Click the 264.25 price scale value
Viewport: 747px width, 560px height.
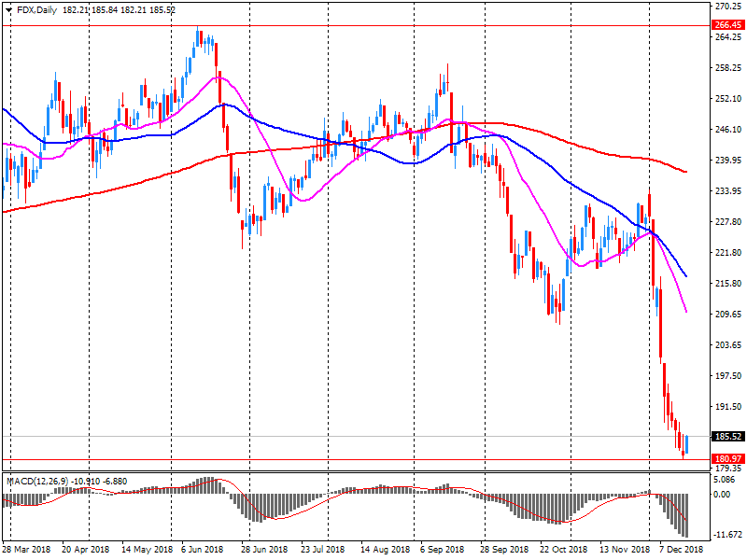729,37
